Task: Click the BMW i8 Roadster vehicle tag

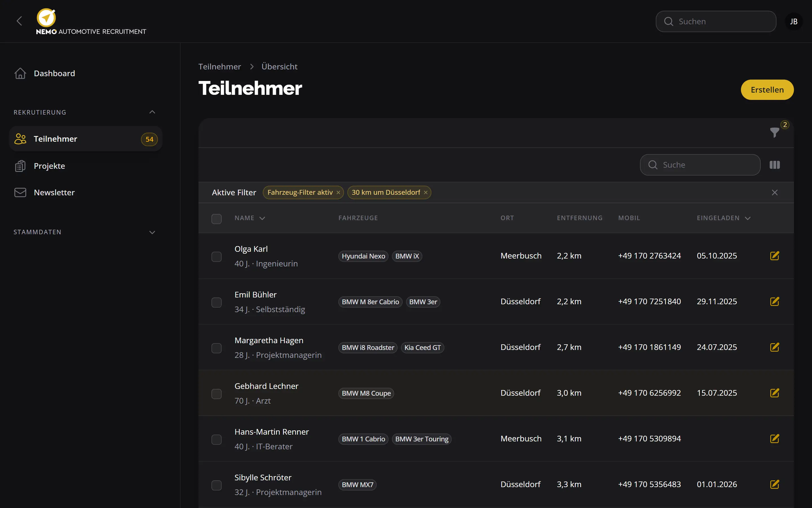Action: (368, 347)
